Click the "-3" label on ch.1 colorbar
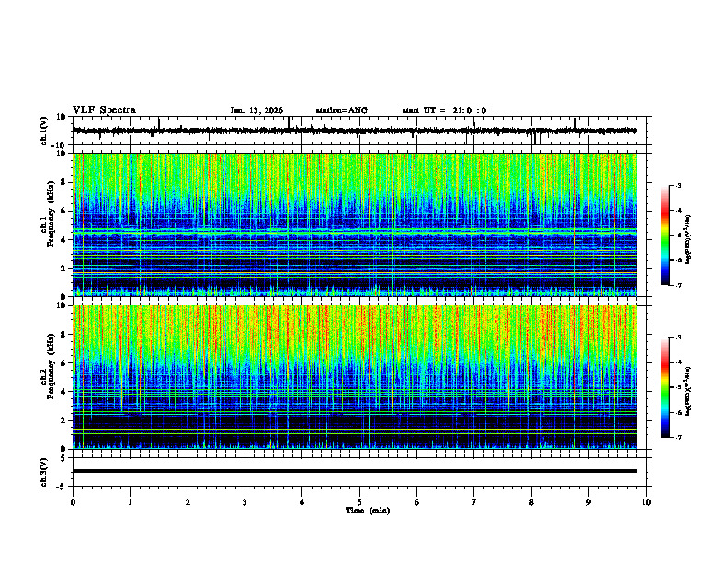Screen dimensions: 728x563 tap(677, 185)
